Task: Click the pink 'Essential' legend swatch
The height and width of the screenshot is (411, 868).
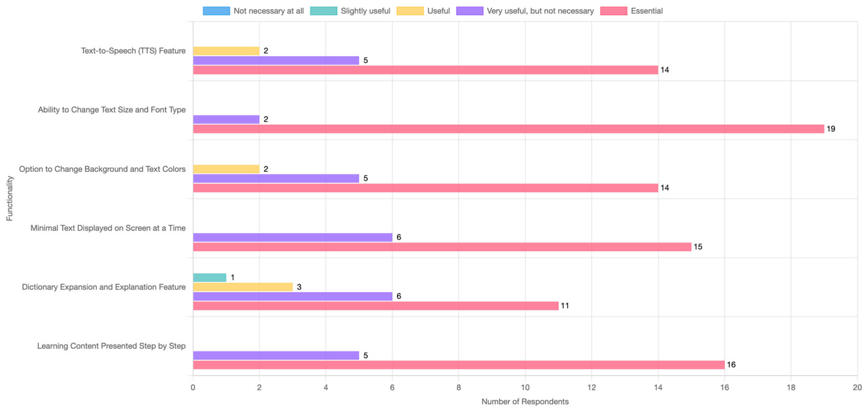Action: [613, 11]
